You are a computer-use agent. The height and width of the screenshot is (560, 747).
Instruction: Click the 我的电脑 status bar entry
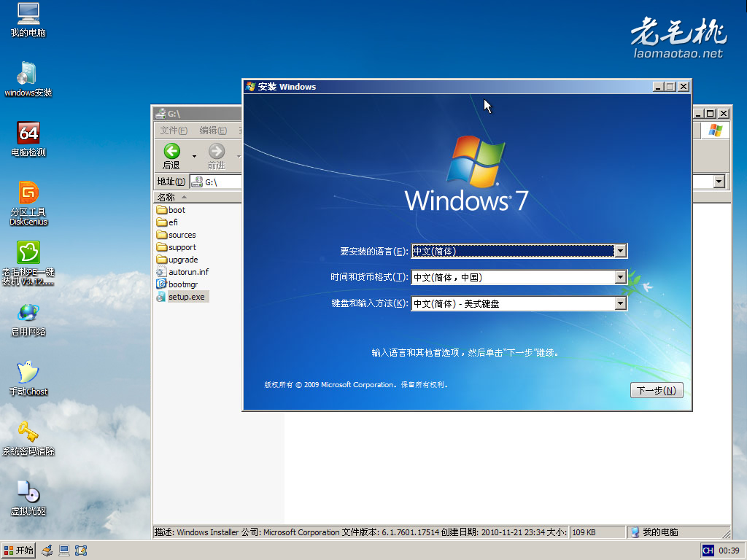[x=659, y=532]
